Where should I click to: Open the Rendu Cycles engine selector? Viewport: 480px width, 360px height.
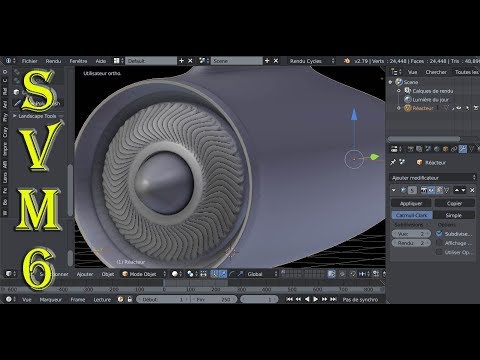[311, 61]
